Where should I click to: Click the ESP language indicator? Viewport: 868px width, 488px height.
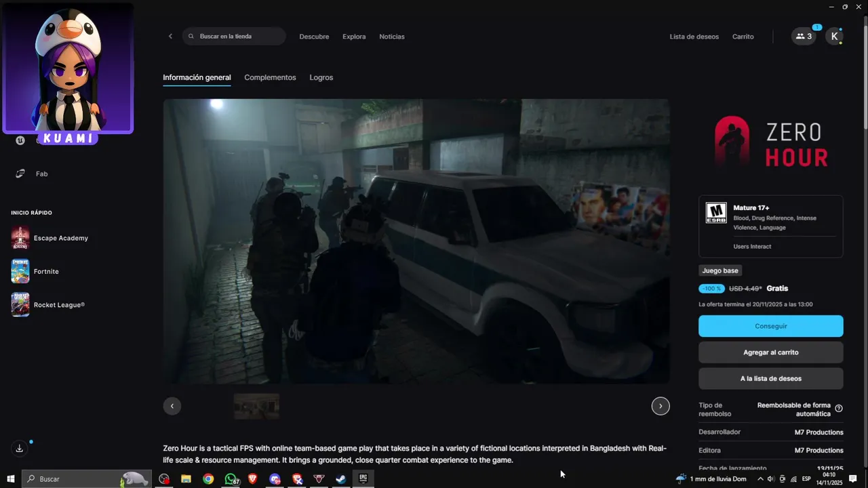tap(806, 479)
